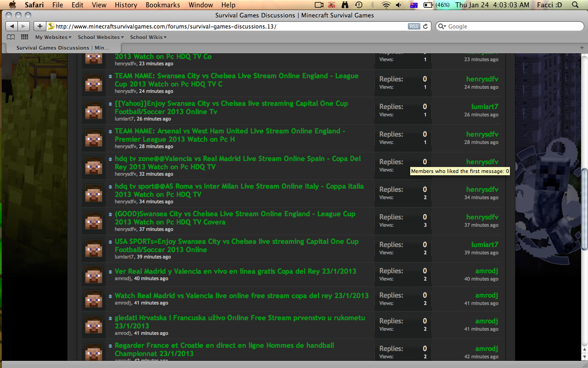
Task: Click the avatar beside gledati Hrvatska i Francuska thread
Action: coord(94,325)
